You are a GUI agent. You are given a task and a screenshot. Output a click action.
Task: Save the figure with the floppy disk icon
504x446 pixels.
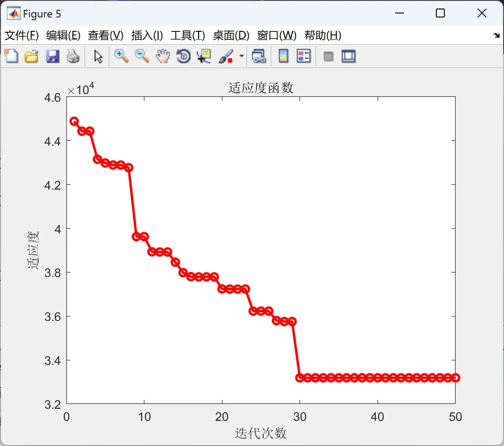tap(52, 56)
